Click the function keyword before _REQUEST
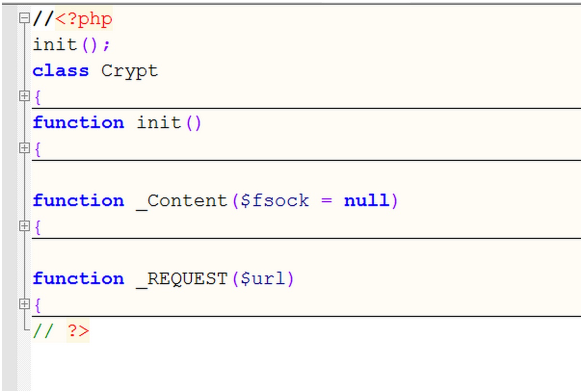This screenshot has height=392, width=581. pyautogui.click(x=79, y=279)
